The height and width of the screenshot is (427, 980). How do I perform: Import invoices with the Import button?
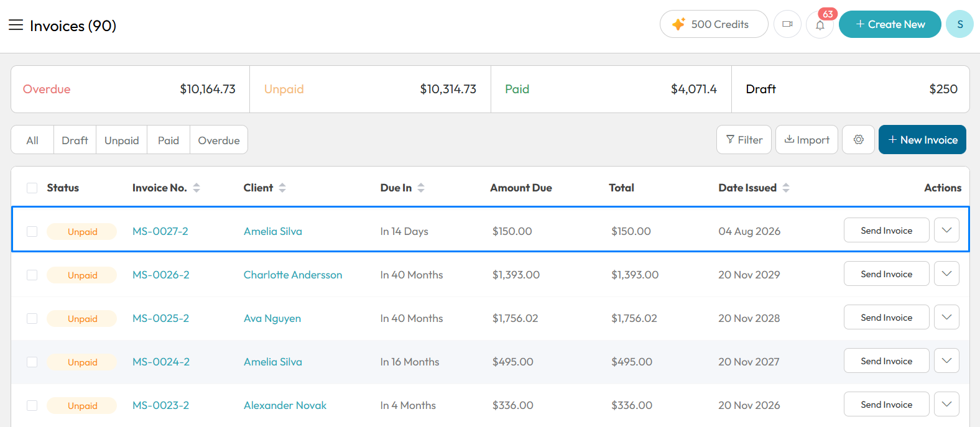click(x=807, y=139)
